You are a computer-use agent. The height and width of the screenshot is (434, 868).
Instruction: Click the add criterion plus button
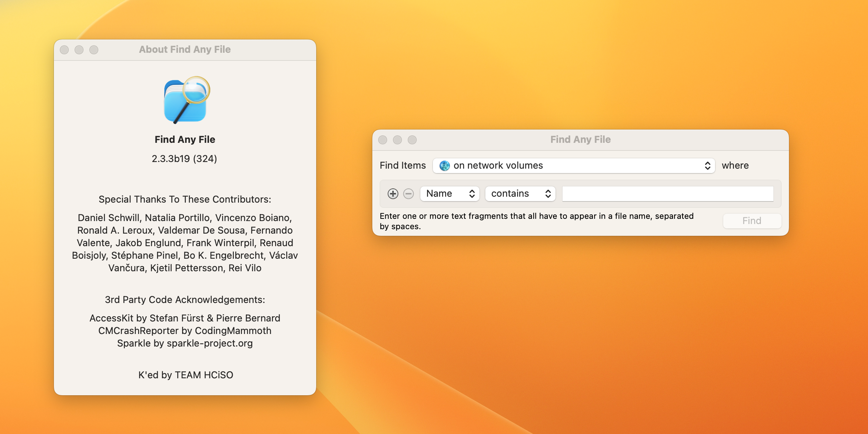pos(393,194)
